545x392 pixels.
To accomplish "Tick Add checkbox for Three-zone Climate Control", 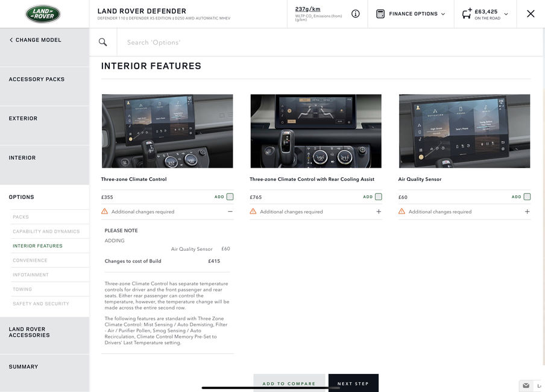I will (x=230, y=197).
